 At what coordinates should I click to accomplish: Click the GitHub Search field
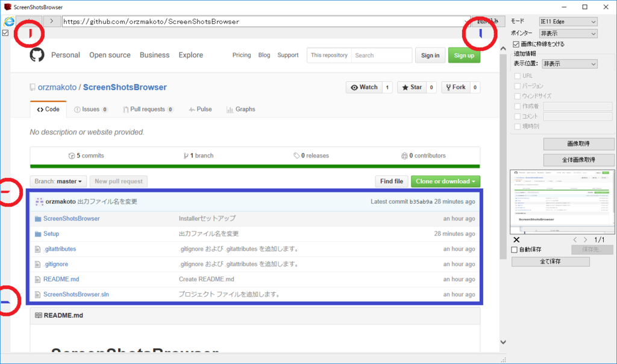pyautogui.click(x=381, y=55)
